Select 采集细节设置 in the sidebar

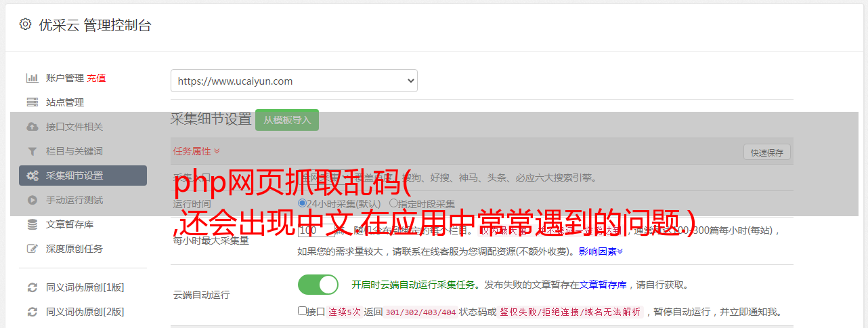(83, 176)
